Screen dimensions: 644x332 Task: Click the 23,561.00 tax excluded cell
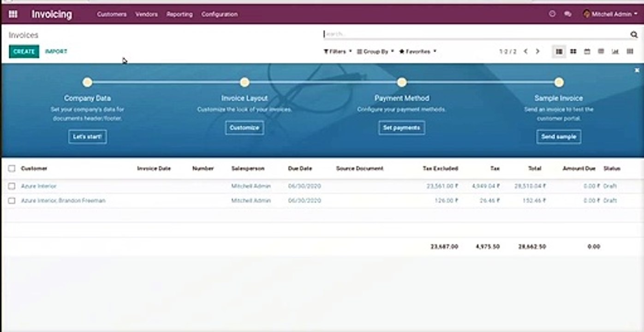coord(442,186)
